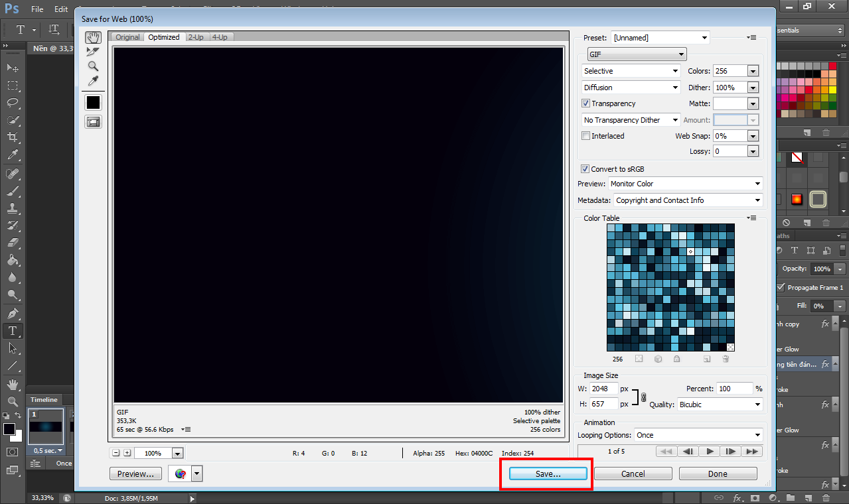
Task: Uncheck Convert to sRGB
Action: click(x=585, y=169)
